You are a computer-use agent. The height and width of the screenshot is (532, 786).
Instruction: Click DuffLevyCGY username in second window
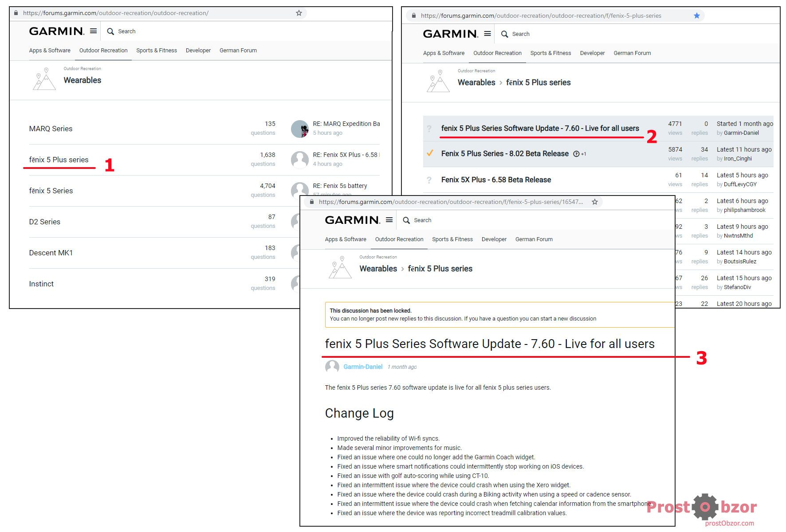pyautogui.click(x=740, y=184)
